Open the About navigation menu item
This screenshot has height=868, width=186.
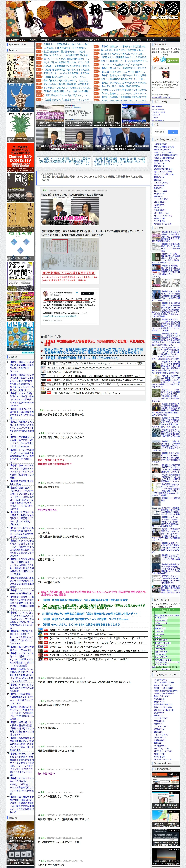coord(33,40)
